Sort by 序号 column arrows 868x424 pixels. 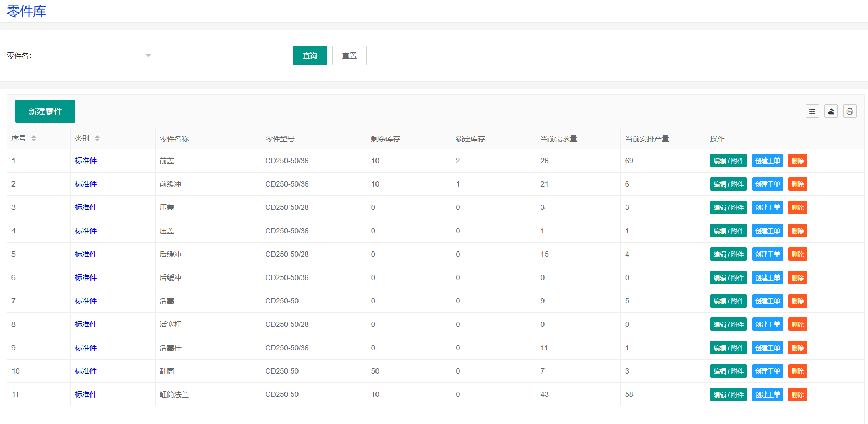pyautogui.click(x=34, y=138)
